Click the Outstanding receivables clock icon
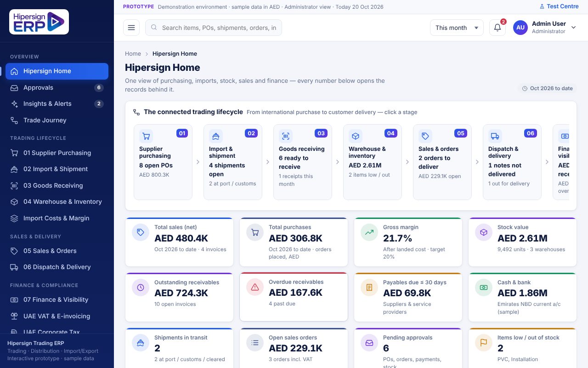This screenshot has height=368, width=588. (141, 287)
